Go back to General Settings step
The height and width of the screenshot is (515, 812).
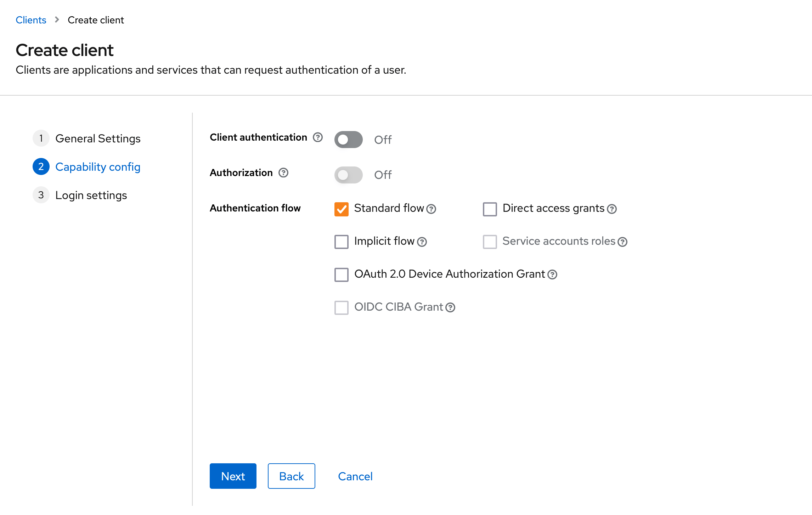click(98, 138)
